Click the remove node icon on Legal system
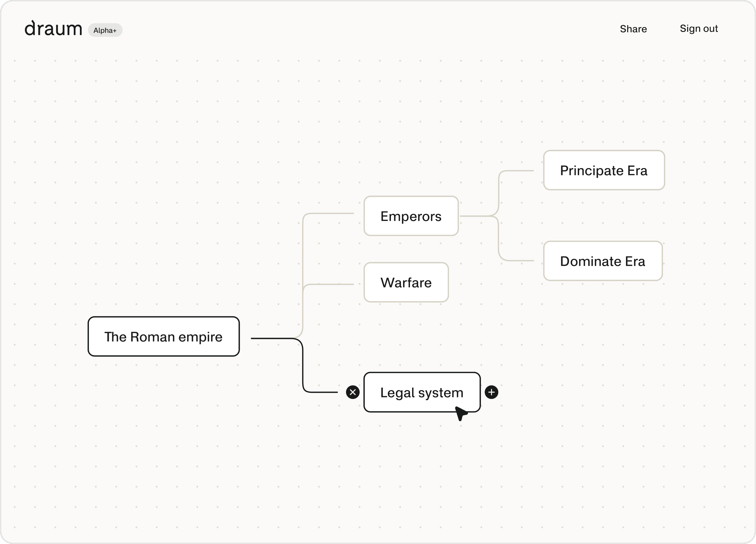The width and height of the screenshot is (756, 544). click(x=352, y=392)
